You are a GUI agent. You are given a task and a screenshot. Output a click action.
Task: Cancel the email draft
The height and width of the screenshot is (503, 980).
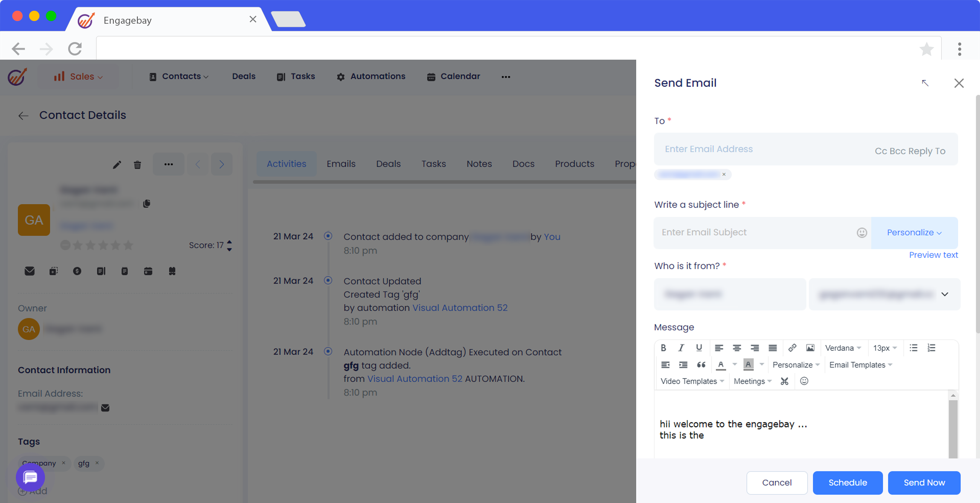click(777, 483)
